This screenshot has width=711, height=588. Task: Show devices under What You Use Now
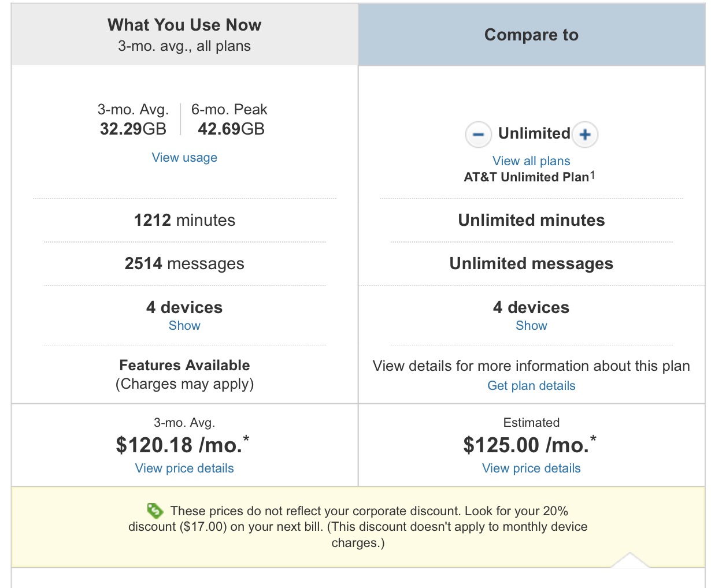(x=184, y=326)
